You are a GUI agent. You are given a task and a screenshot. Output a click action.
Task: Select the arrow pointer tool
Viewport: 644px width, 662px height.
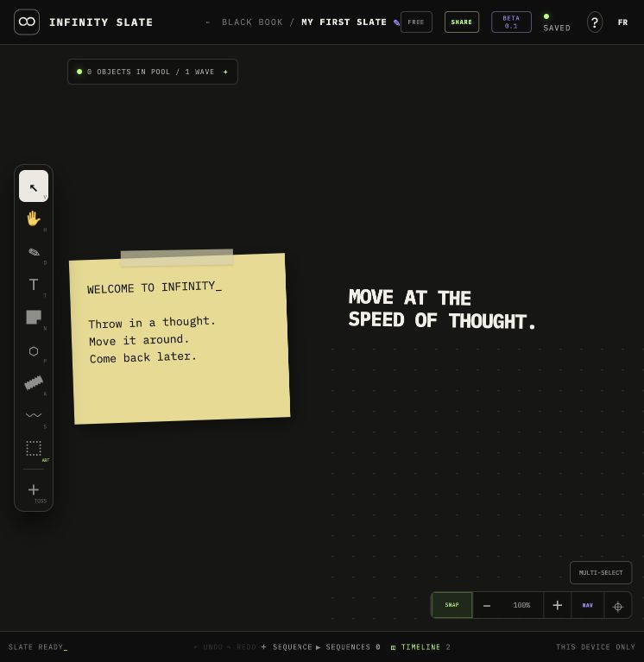(34, 186)
